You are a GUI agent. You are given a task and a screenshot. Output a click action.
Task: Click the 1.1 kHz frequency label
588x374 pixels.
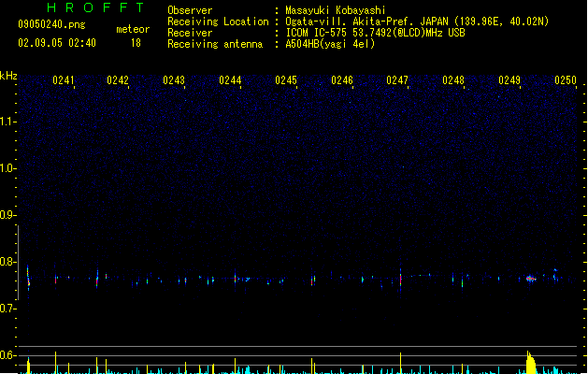[x=7, y=122]
